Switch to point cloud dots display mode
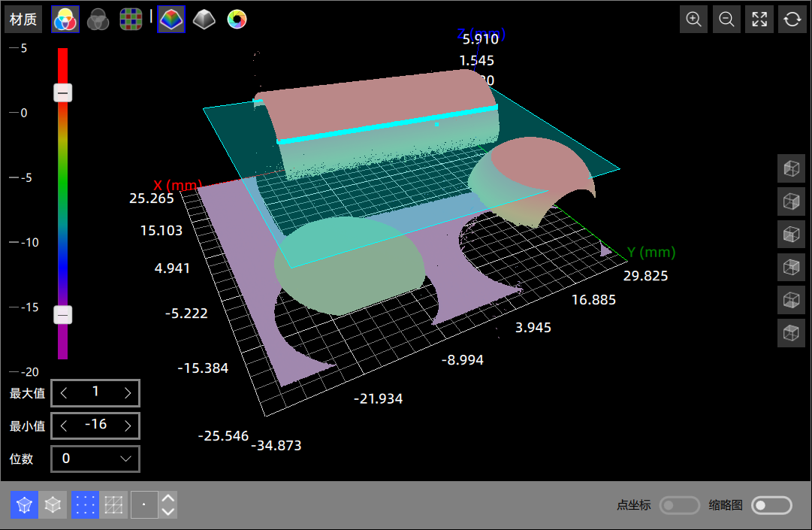 point(85,505)
